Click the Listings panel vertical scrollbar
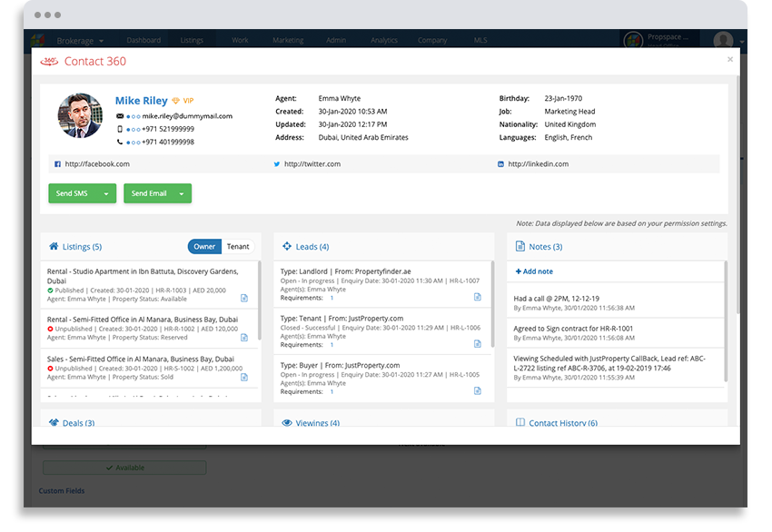The height and width of the screenshot is (532, 772). click(x=260, y=300)
